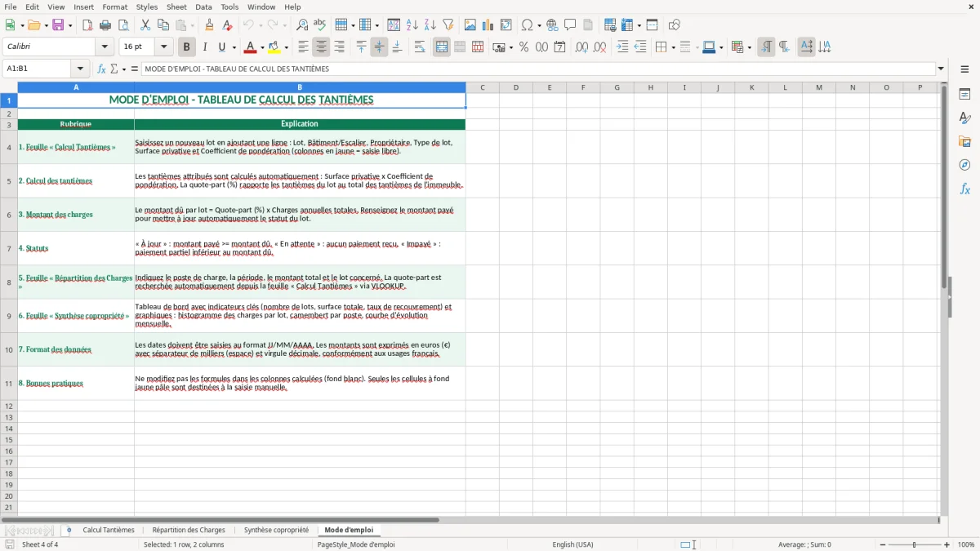Click Sort Ascending icon
980x551 pixels.
[412, 25]
